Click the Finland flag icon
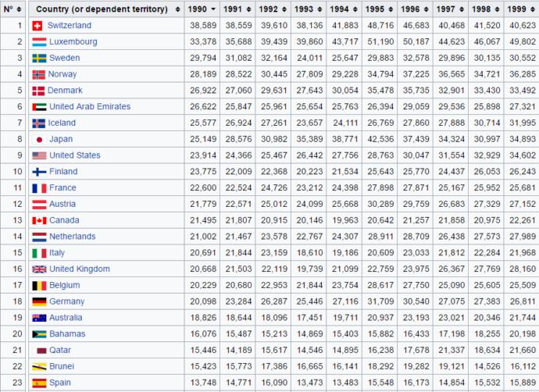This screenshot has width=539, height=392. coord(39,172)
